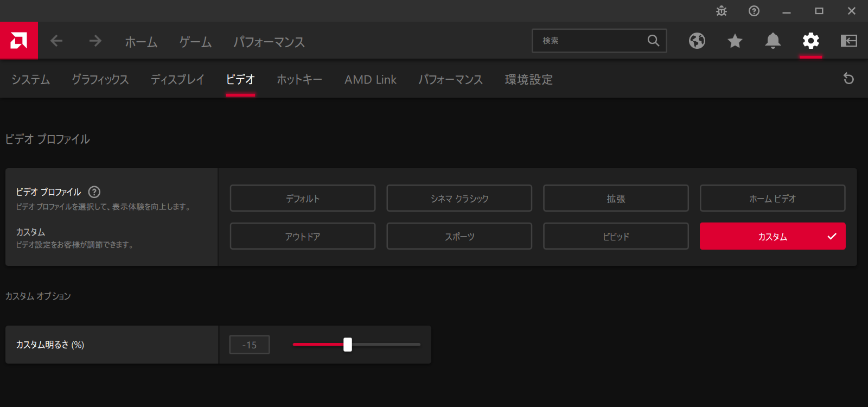Switch to the ディスプレイ tab
The image size is (868, 407).
[x=177, y=80]
